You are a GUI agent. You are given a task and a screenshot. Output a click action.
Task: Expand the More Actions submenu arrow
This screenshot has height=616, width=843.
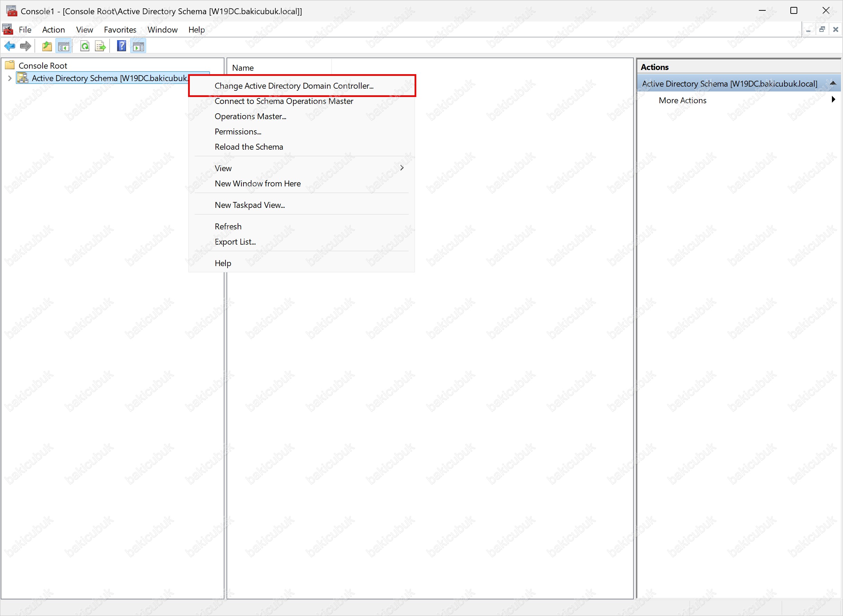pos(833,99)
